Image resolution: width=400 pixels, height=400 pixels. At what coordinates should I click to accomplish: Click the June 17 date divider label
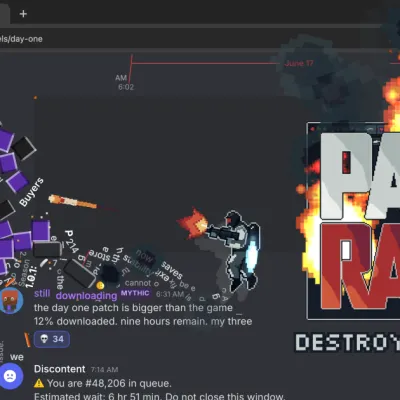(x=299, y=63)
